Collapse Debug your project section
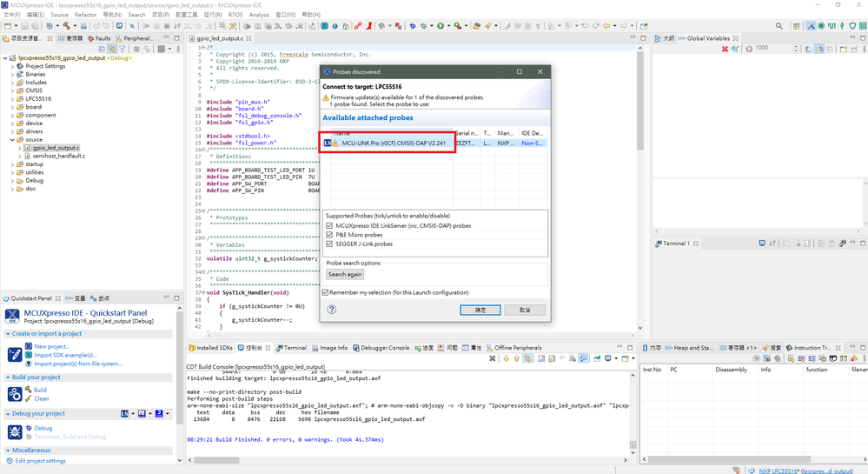The image size is (868, 474). [8, 414]
